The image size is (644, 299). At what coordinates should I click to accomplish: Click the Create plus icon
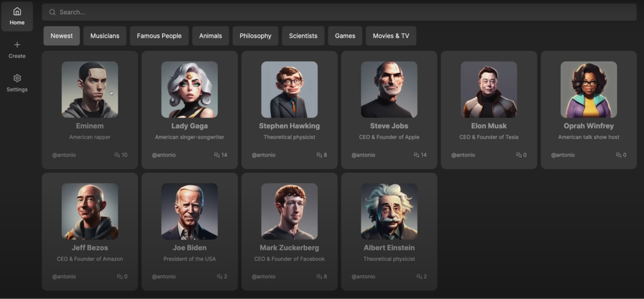click(17, 45)
